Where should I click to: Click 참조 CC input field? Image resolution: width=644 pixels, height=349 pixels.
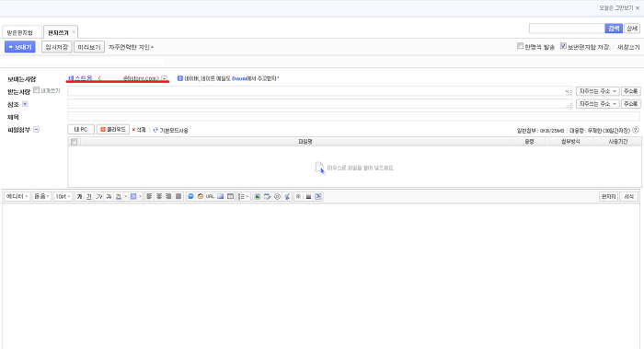point(320,103)
